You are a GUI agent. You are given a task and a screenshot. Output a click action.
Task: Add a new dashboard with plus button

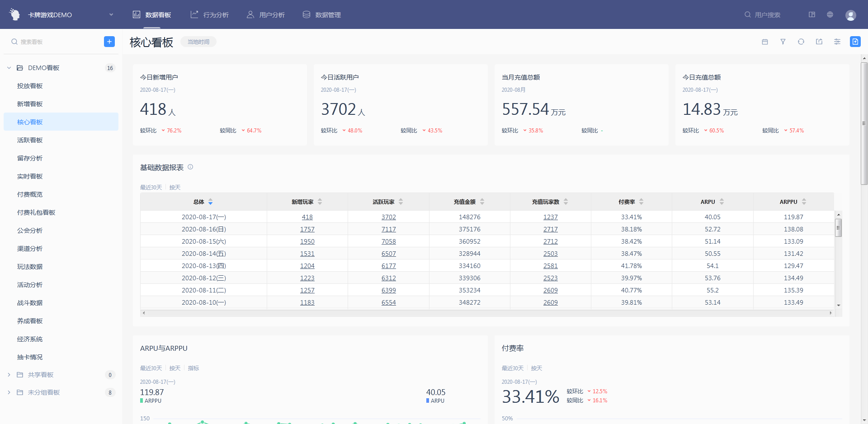click(x=109, y=42)
